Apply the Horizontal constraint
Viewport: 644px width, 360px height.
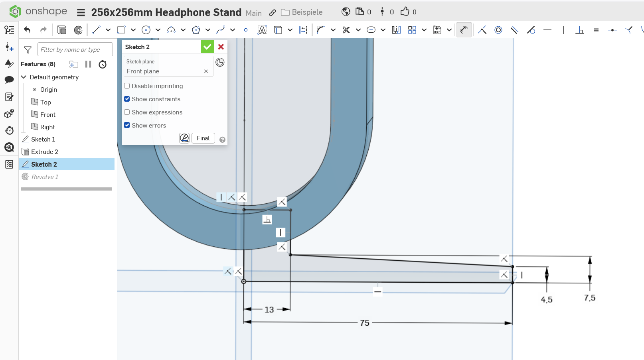[x=547, y=30]
